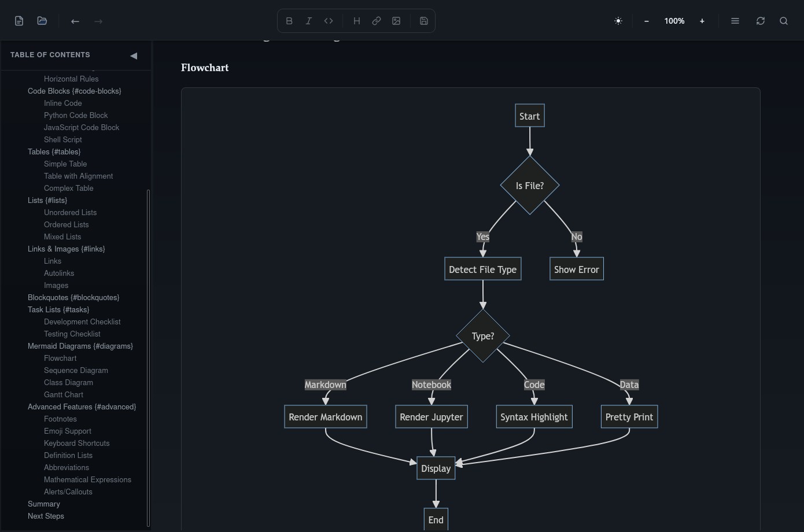Go to Advanced Features section
804x532 pixels.
(82, 407)
